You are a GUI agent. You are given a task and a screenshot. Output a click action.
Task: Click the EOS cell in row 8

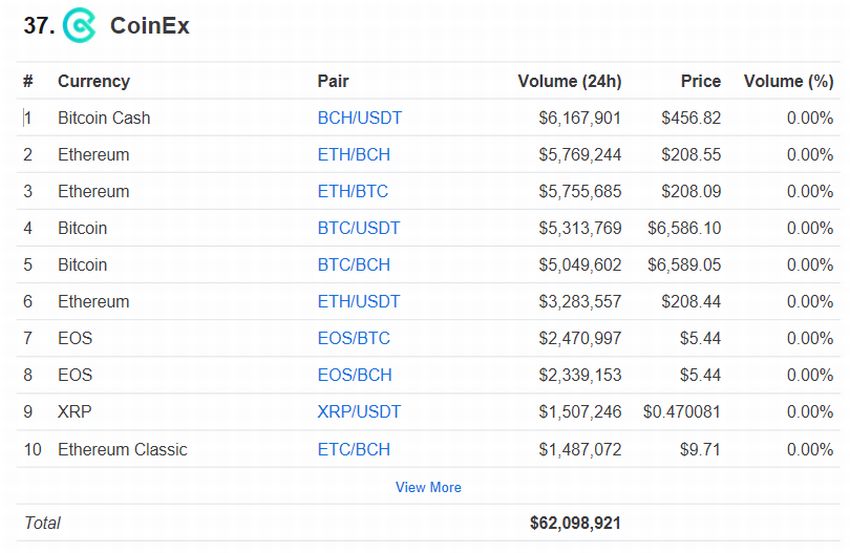tap(75, 375)
